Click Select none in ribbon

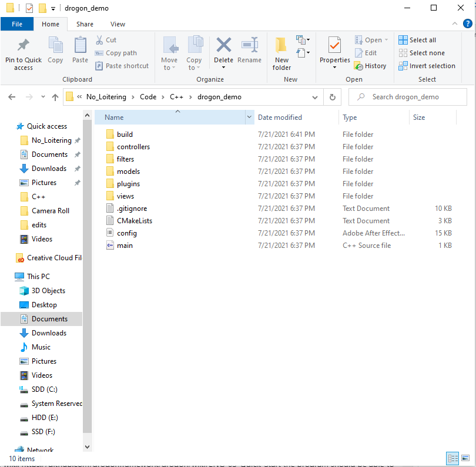(422, 53)
